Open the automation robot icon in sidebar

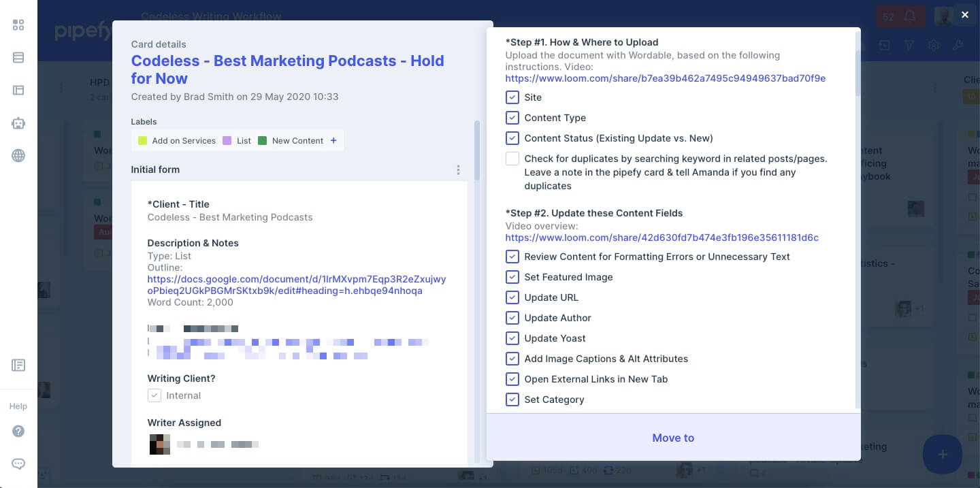(18, 123)
